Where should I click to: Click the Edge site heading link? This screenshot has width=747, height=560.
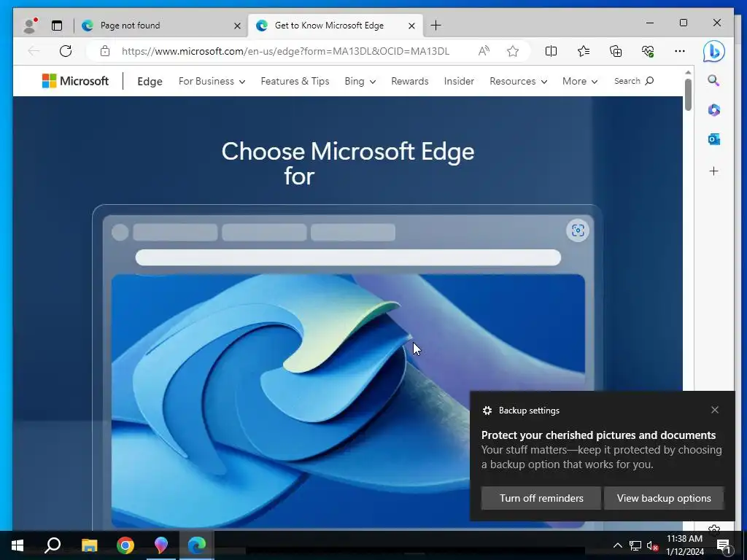coord(150,82)
